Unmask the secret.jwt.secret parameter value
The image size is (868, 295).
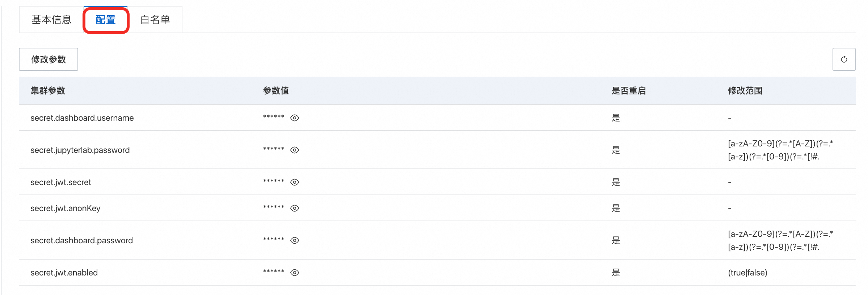click(x=295, y=182)
